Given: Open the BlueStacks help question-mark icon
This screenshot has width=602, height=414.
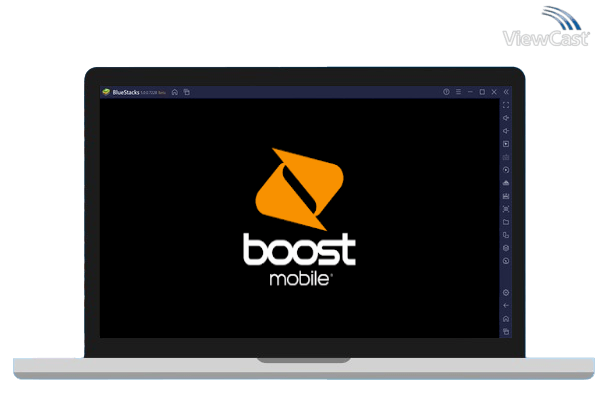Looking at the screenshot, I should [446, 92].
